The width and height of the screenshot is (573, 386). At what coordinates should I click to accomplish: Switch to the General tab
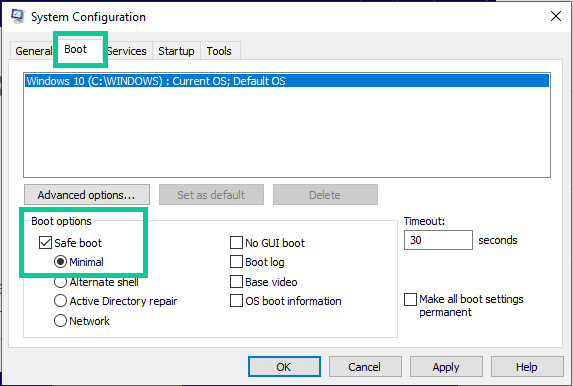pyautogui.click(x=34, y=51)
